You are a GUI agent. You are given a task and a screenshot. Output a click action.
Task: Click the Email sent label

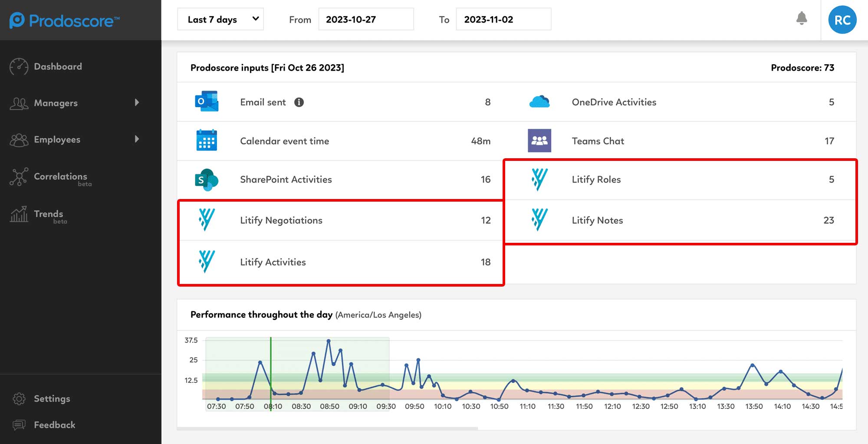coord(263,102)
